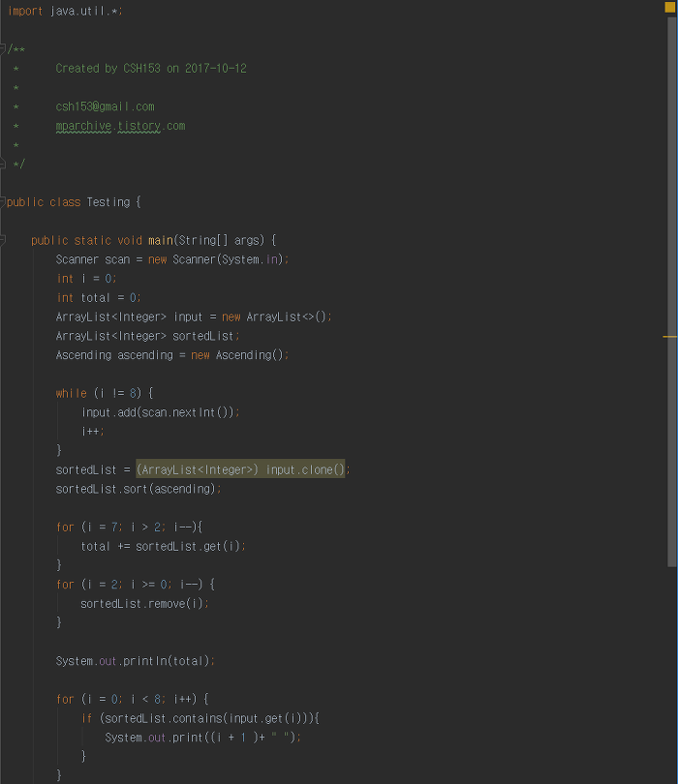The height and width of the screenshot is (784, 678).
Task: Click the 'i++;' statement in while loop
Action: coord(93,432)
